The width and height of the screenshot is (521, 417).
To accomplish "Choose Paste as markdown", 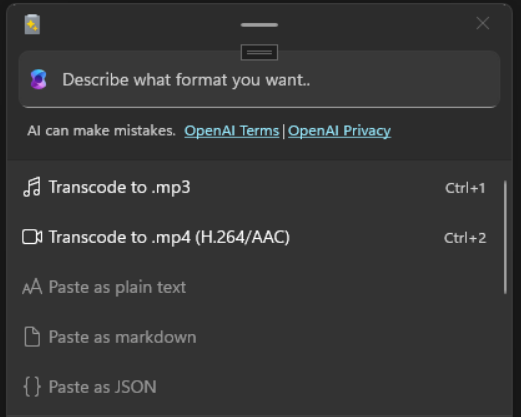I will click(255, 337).
